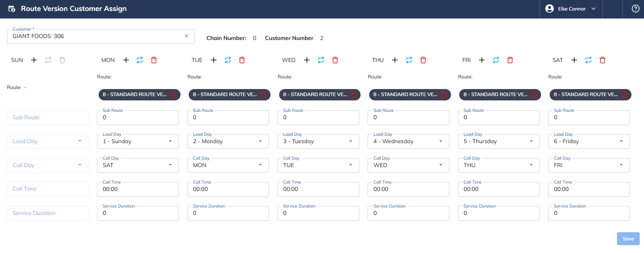The height and width of the screenshot is (253, 644).
Task: Remove the route chip under MON
Action: (x=173, y=95)
